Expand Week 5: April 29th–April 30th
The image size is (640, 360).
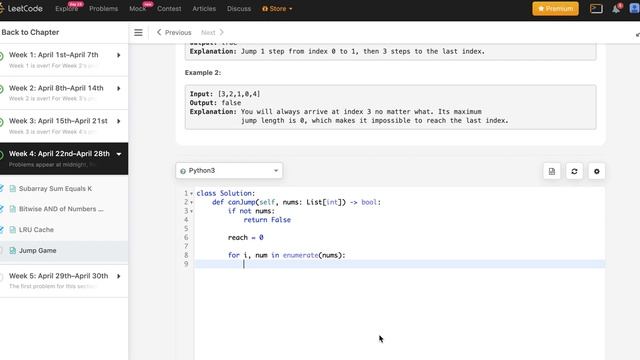[64, 280]
